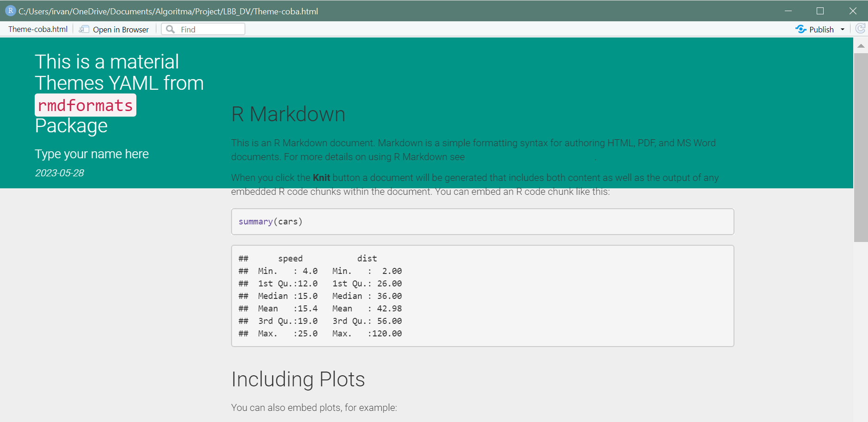868x422 pixels.
Task: Expand the Publish dropdown arrow
Action: click(843, 29)
